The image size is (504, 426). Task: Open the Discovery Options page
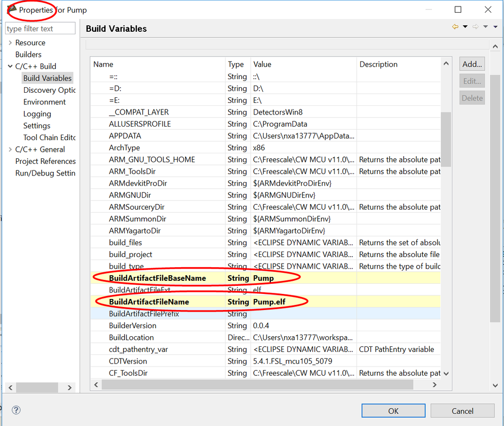(x=49, y=90)
